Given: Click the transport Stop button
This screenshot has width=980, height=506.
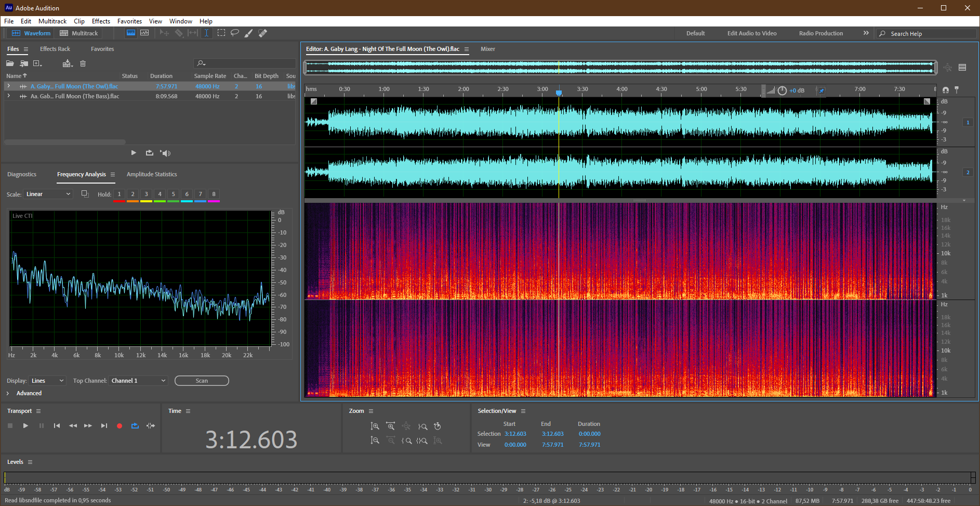Looking at the screenshot, I should (10, 425).
